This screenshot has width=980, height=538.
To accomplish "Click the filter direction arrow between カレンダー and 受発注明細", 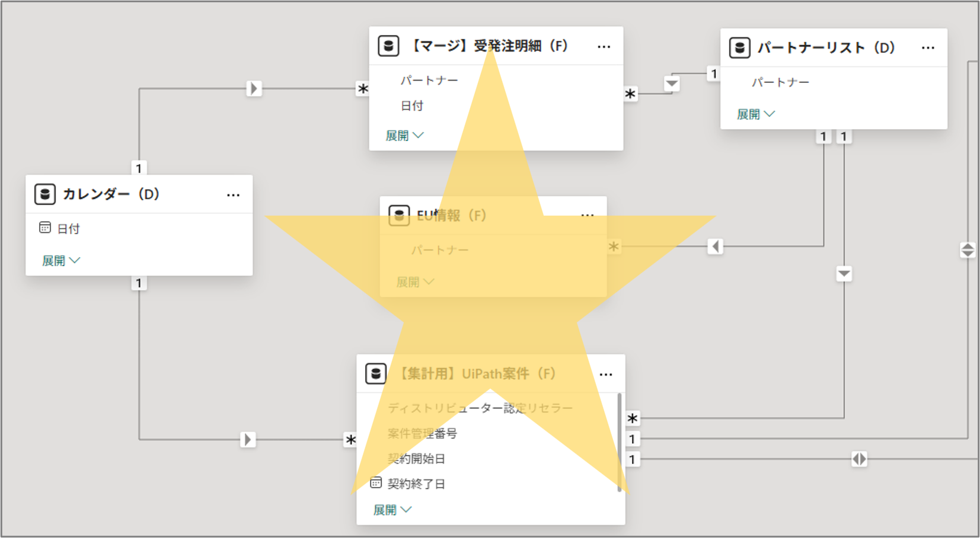I will tap(254, 89).
